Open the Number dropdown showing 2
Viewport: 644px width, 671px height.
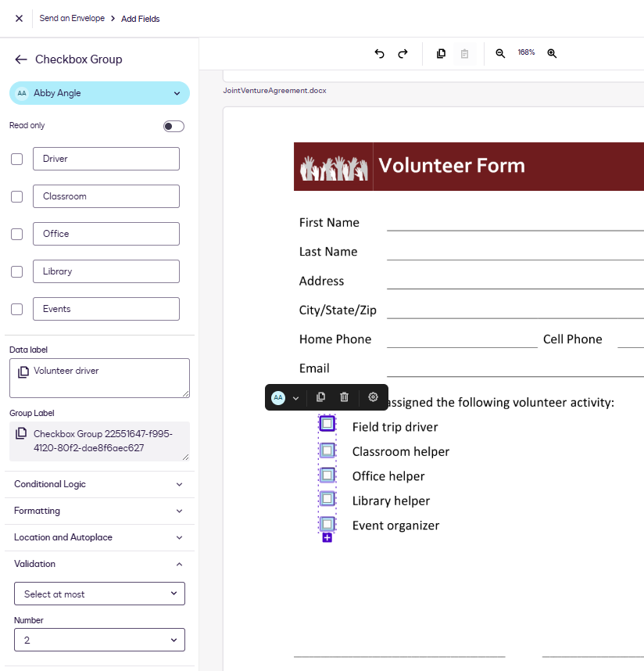pyautogui.click(x=99, y=640)
